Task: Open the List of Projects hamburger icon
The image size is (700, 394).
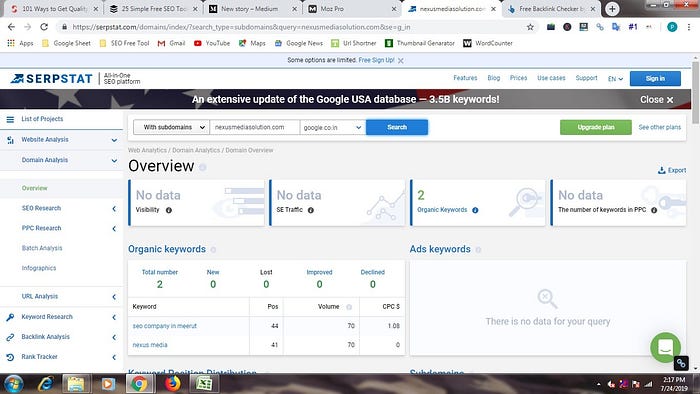Action: point(10,119)
